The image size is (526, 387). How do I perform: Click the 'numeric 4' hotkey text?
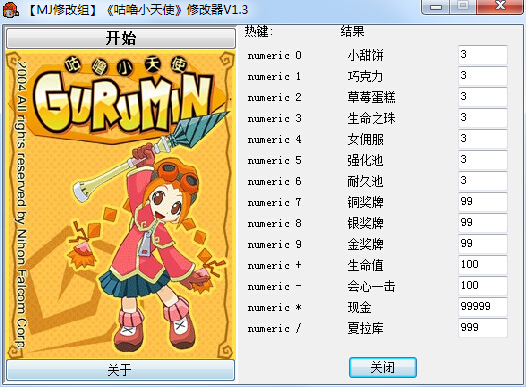click(275, 140)
